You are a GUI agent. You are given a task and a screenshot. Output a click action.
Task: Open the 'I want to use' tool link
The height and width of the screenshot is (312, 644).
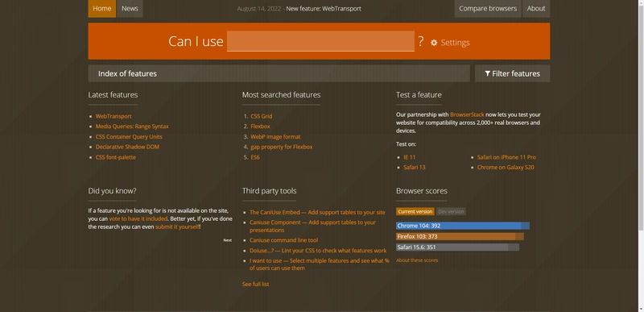click(x=319, y=264)
